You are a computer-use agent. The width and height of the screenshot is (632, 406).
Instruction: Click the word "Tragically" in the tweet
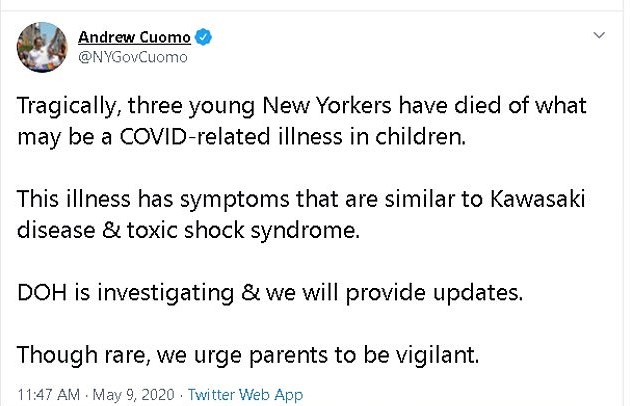(x=62, y=106)
